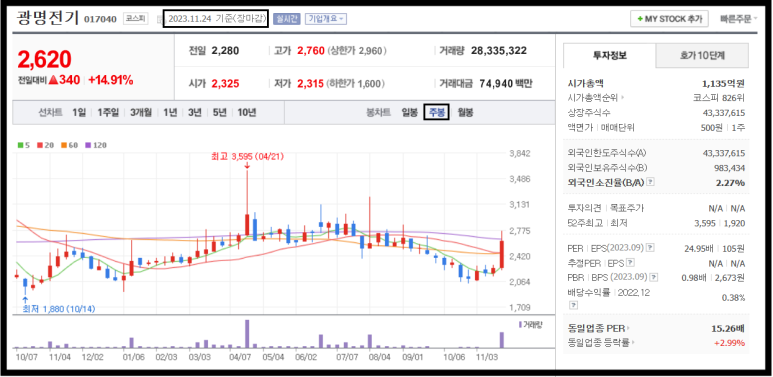
Task: Select the 10년 line chart period
Action: [246, 112]
